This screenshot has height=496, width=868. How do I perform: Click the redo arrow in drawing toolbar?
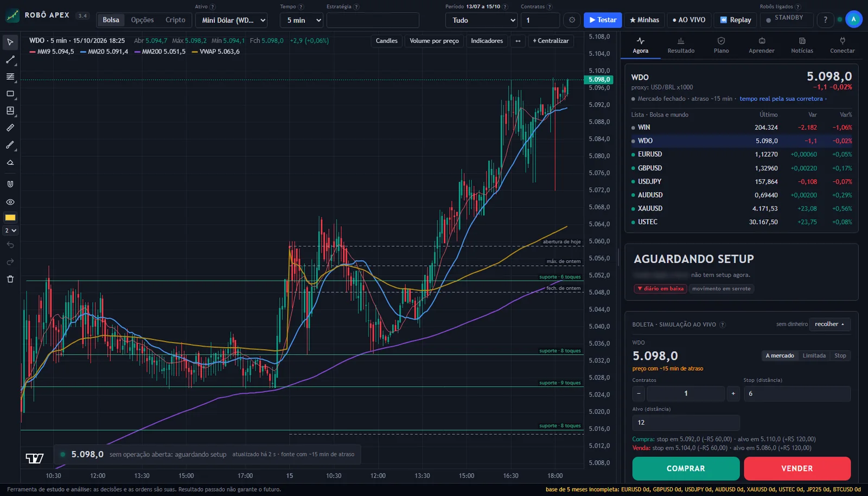(10, 262)
